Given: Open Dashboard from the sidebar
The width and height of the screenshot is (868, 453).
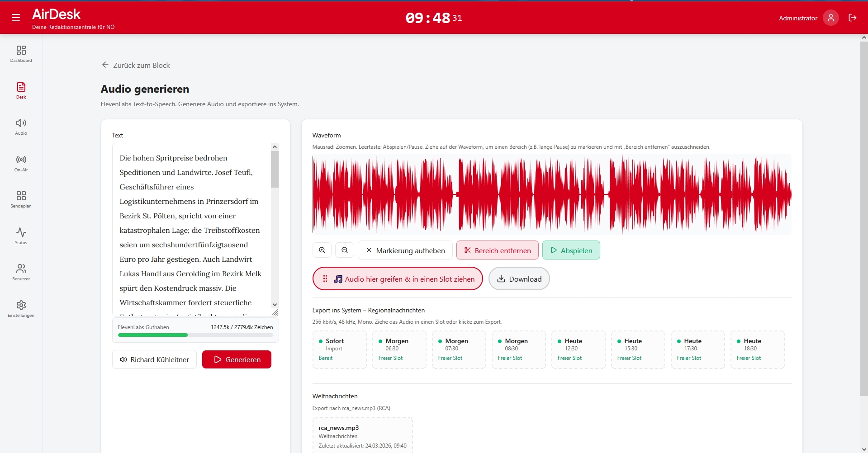Looking at the screenshot, I should pos(21,53).
